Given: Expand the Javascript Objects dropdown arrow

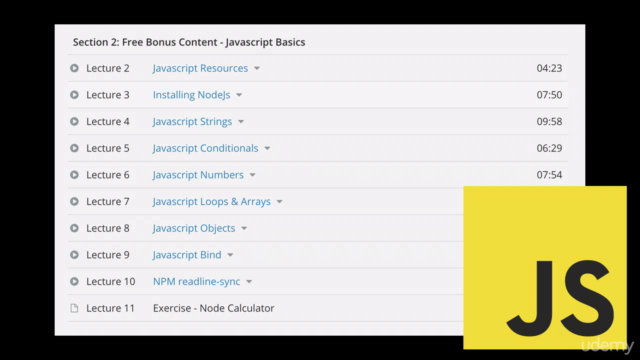Looking at the screenshot, I should point(244,229).
